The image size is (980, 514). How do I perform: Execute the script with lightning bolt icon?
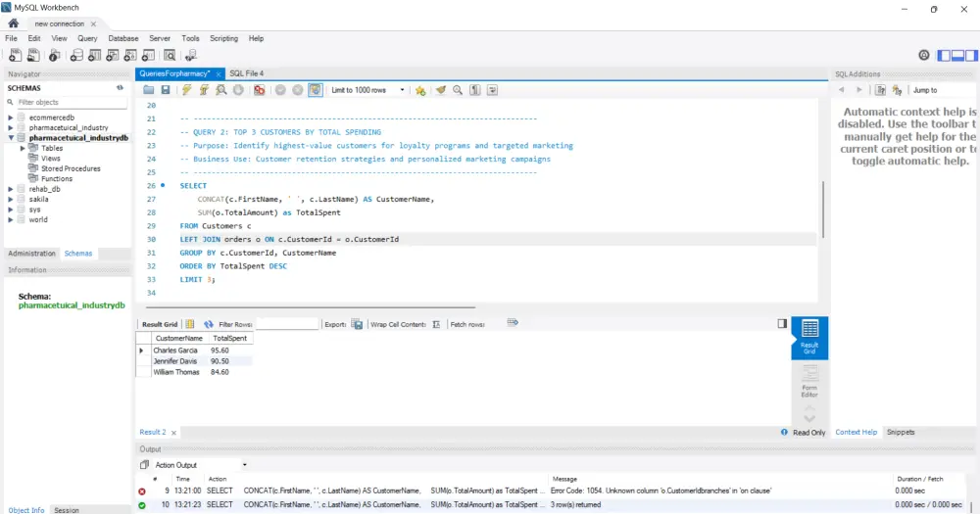point(186,90)
